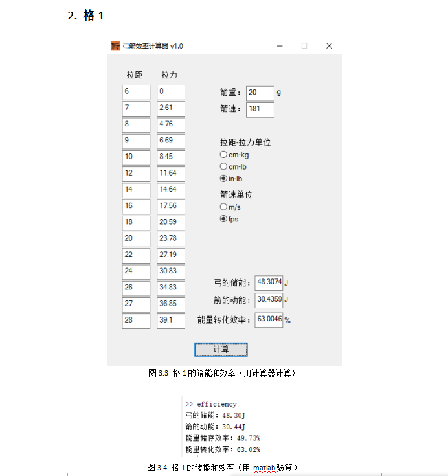Click the 拉距 field with value 12
The height and width of the screenshot is (476, 448).
click(136, 174)
